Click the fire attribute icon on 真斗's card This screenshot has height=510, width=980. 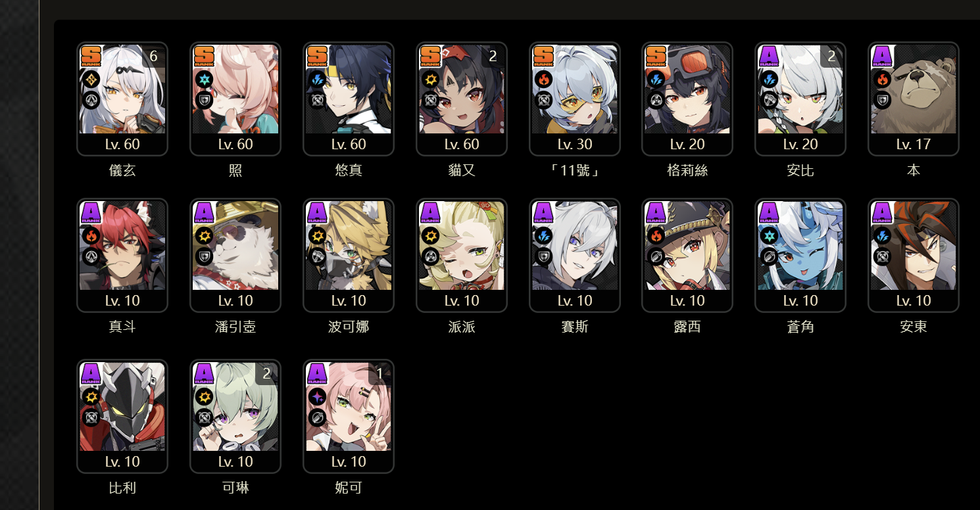point(91,235)
